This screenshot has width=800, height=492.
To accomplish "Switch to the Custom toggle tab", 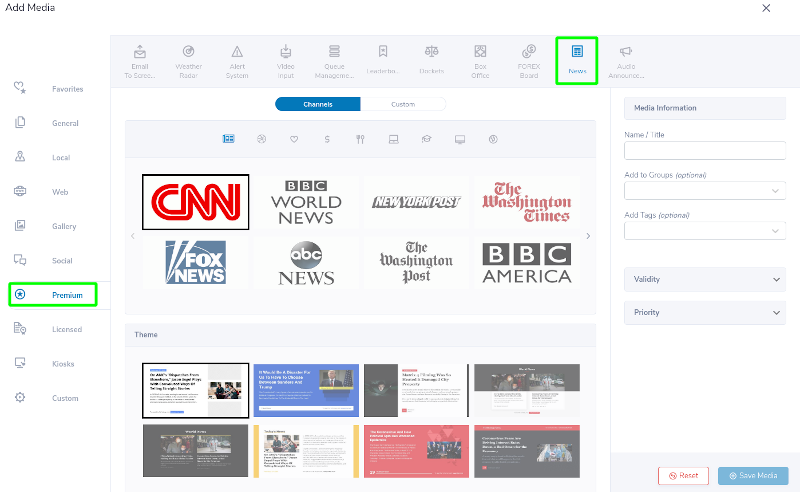I will 403,104.
